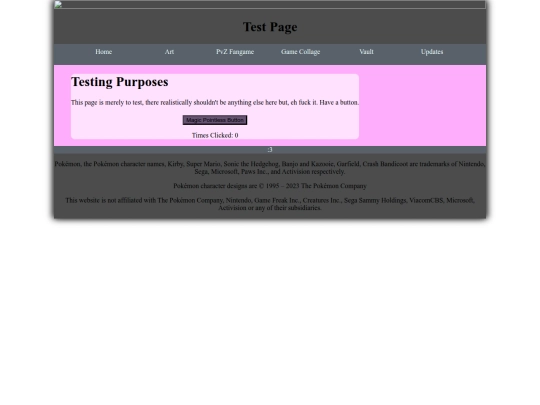The height and width of the screenshot is (405, 540).
Task: Click the '© 1995 – 2023 The Pokémon Company' line
Action: pos(270,186)
